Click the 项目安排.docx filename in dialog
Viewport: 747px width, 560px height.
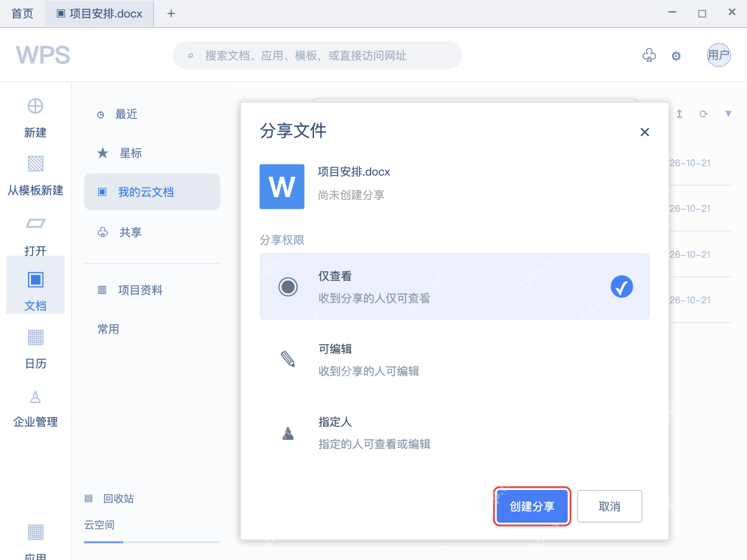(354, 172)
